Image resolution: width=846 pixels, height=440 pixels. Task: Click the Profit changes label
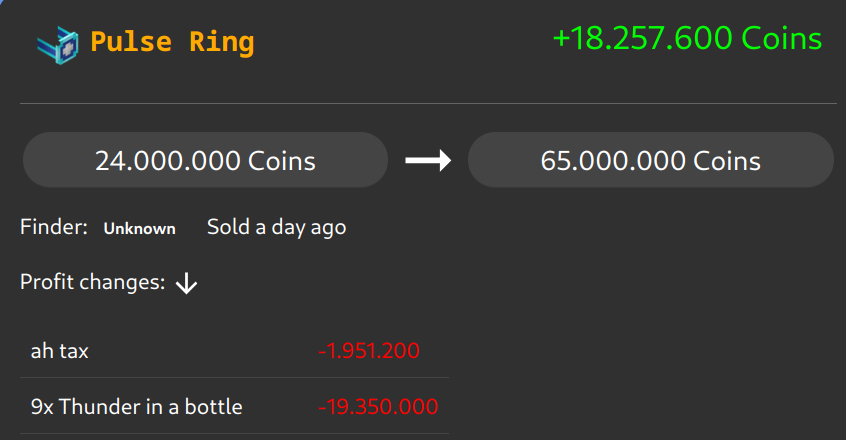pos(92,282)
